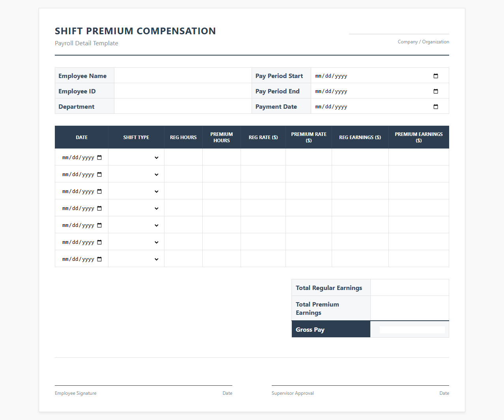Click the Employee Name input field
The height and width of the screenshot is (420, 504).
click(183, 76)
